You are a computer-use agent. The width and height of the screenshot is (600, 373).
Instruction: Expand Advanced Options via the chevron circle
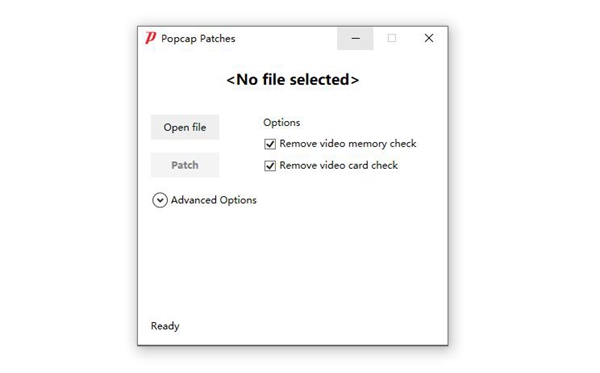coord(160,200)
